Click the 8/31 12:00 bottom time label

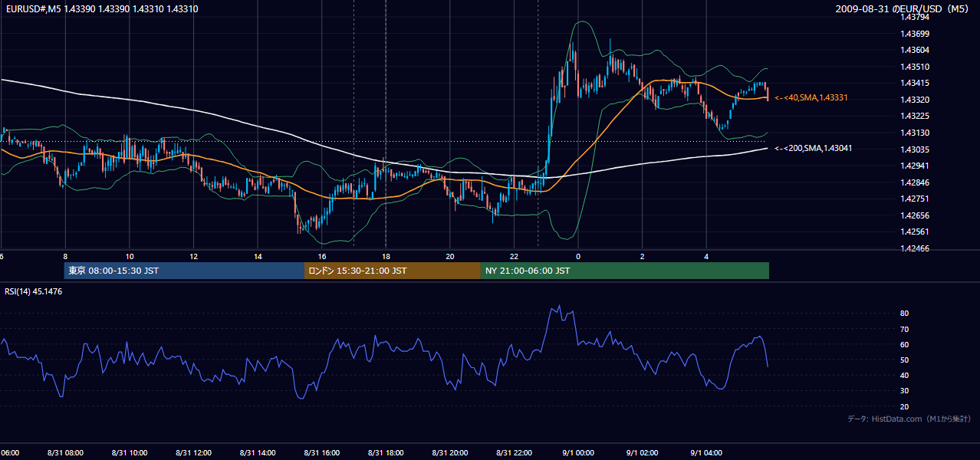194,453
